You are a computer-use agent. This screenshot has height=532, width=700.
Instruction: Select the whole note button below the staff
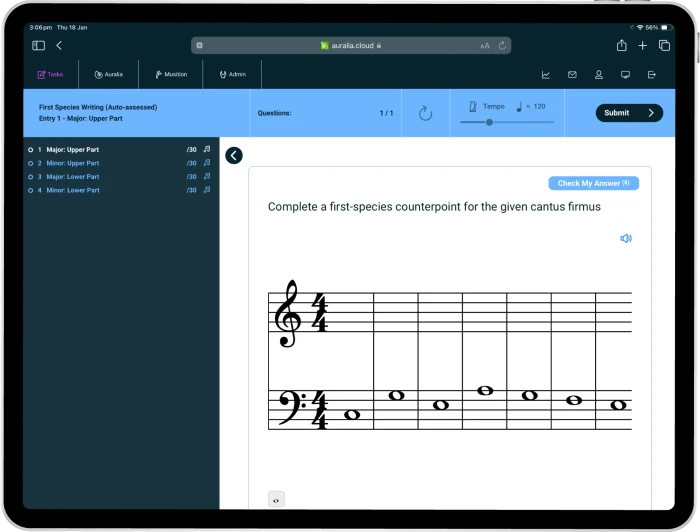pos(277,499)
